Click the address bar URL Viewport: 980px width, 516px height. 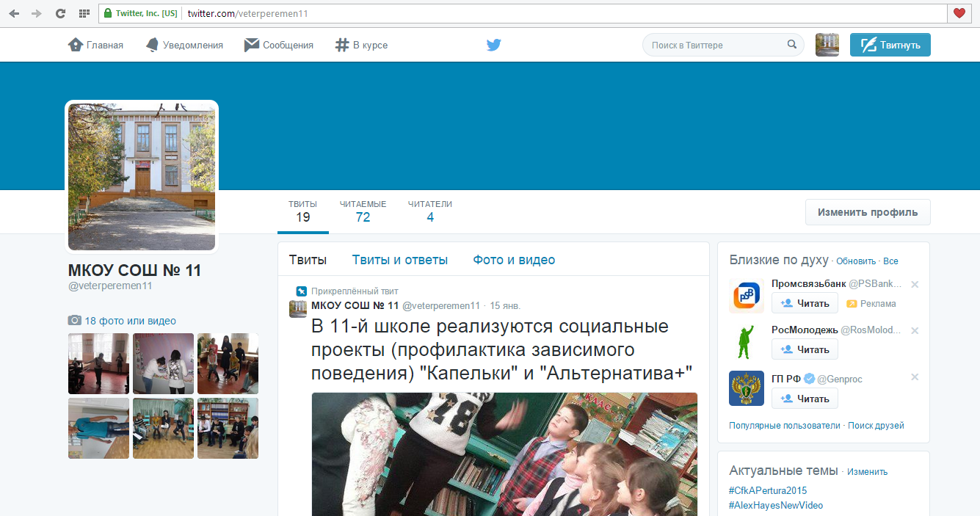pyautogui.click(x=247, y=13)
